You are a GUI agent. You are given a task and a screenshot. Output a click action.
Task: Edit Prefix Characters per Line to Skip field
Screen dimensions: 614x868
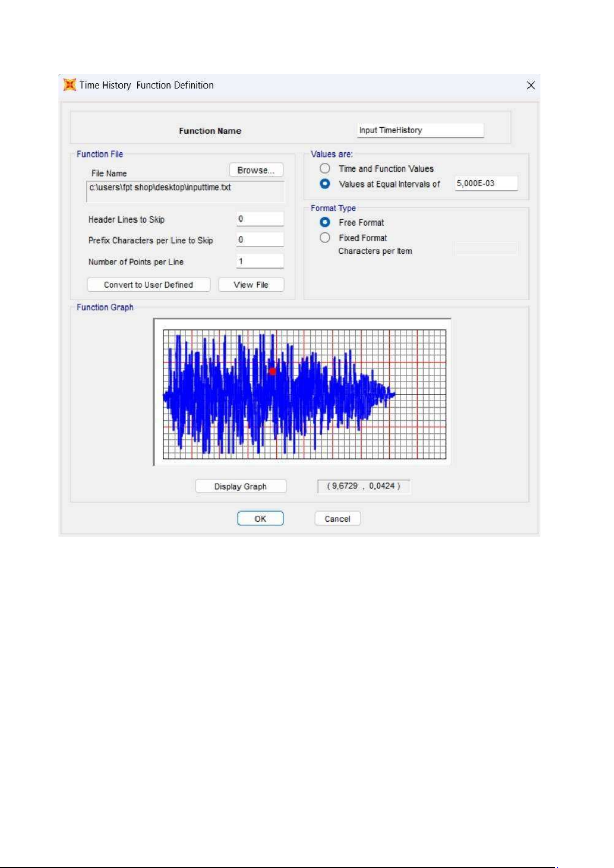coord(260,240)
